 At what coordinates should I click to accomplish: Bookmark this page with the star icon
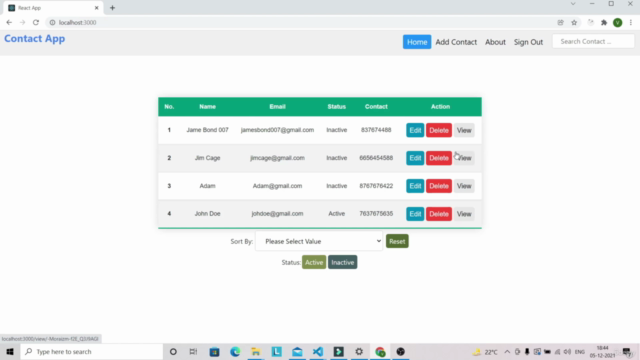(574, 22)
